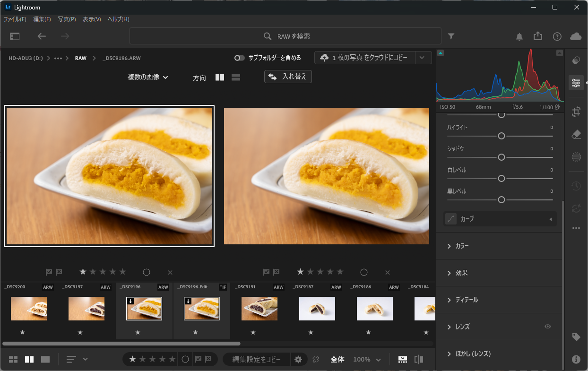
Task: Click the カーブ curve button
Action: click(501, 219)
